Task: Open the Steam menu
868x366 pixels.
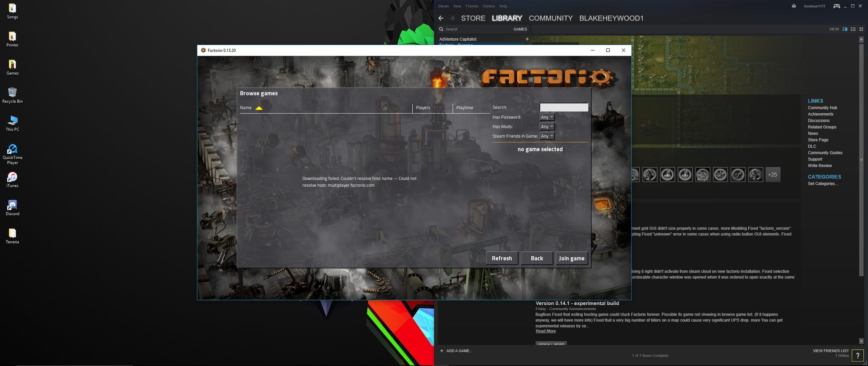Action: coord(444,6)
